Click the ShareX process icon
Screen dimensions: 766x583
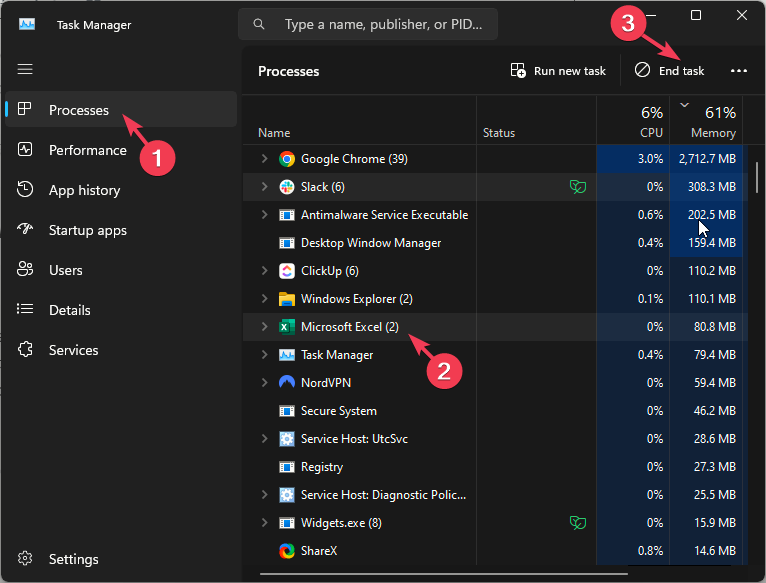(287, 551)
